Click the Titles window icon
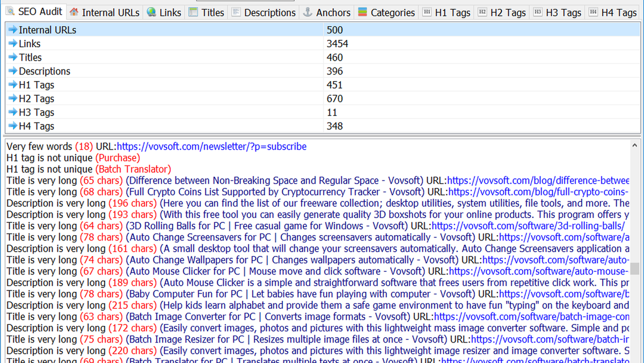This screenshot has height=363, width=644. pos(193,12)
